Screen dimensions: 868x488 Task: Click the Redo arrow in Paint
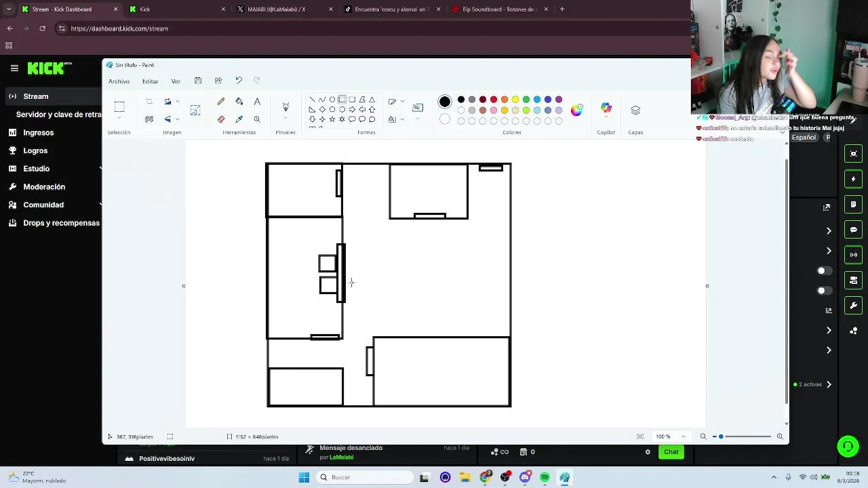coord(256,81)
